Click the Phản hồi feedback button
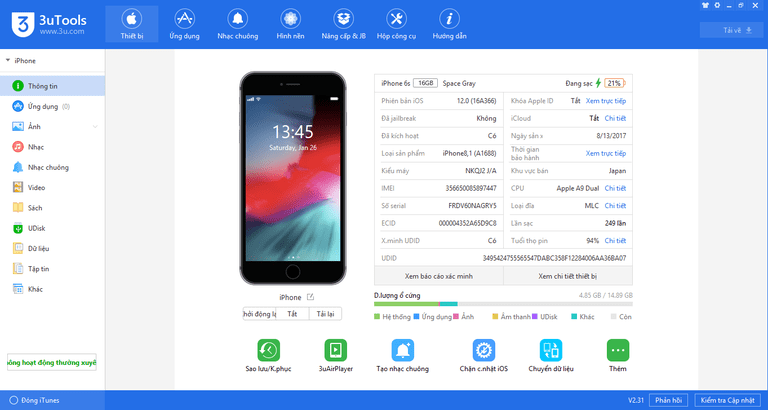The height and width of the screenshot is (410, 768). point(668,400)
